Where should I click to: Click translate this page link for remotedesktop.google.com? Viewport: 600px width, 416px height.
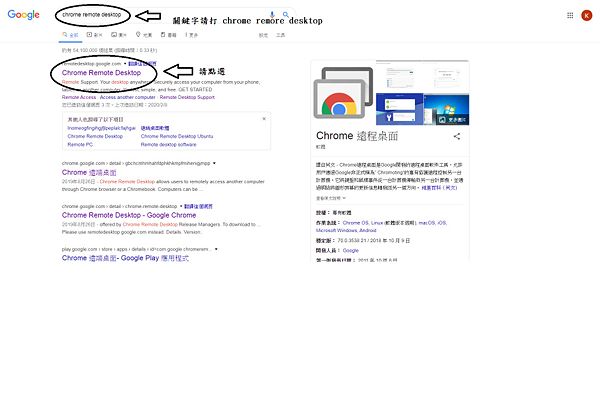(x=142, y=64)
